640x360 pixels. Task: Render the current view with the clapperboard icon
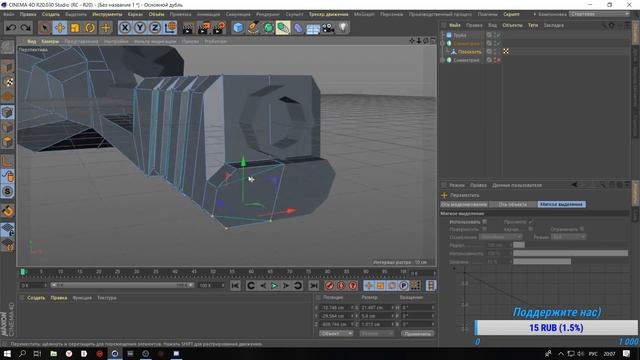click(188, 28)
